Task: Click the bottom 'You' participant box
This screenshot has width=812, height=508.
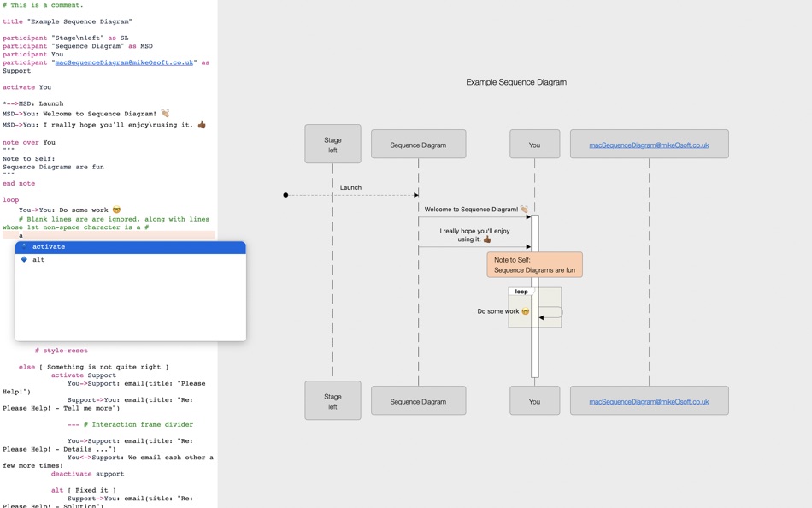Action: click(534, 401)
